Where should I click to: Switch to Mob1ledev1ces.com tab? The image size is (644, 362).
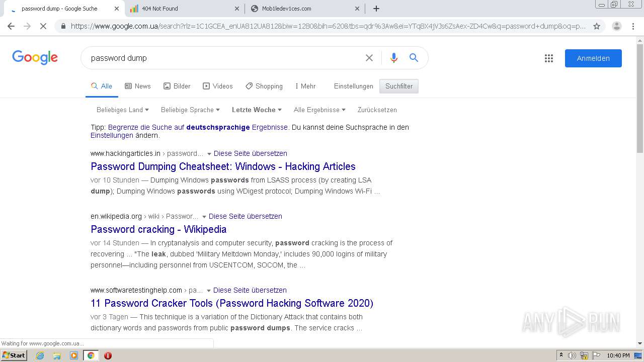tap(305, 9)
